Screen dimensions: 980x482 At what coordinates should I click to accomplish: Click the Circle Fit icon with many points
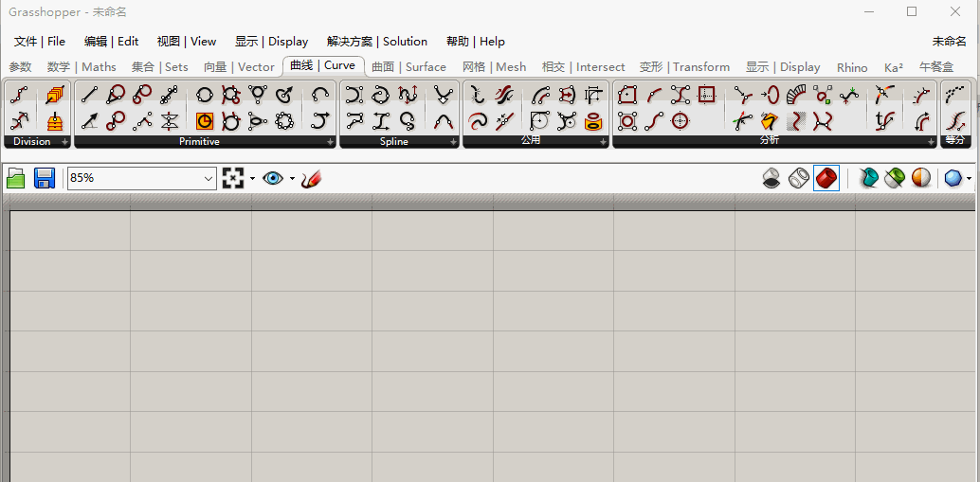pos(284,120)
